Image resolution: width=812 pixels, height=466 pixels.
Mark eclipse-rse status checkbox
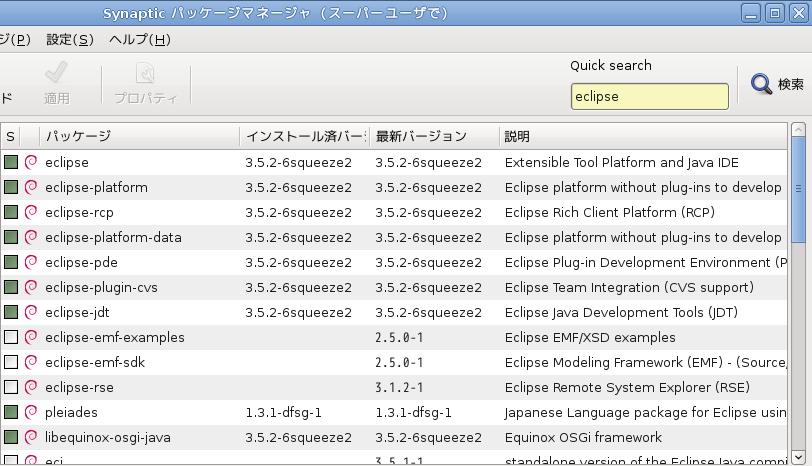(x=11, y=387)
